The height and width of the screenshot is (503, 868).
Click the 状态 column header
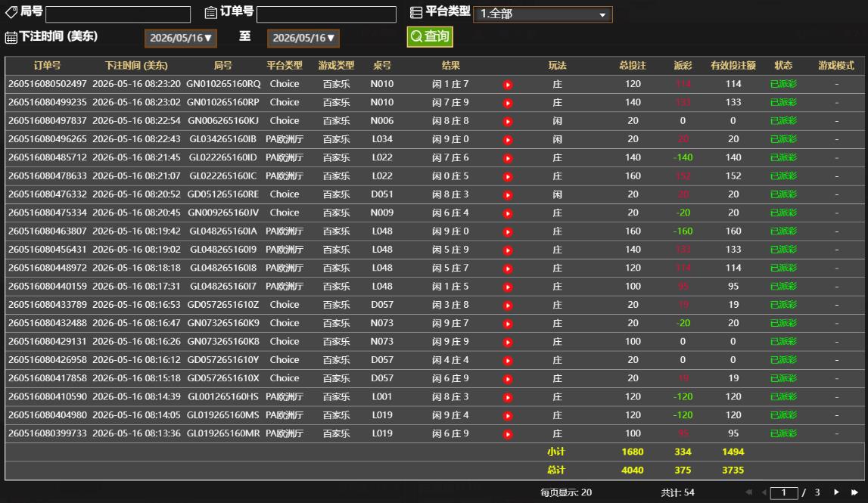[x=783, y=65]
